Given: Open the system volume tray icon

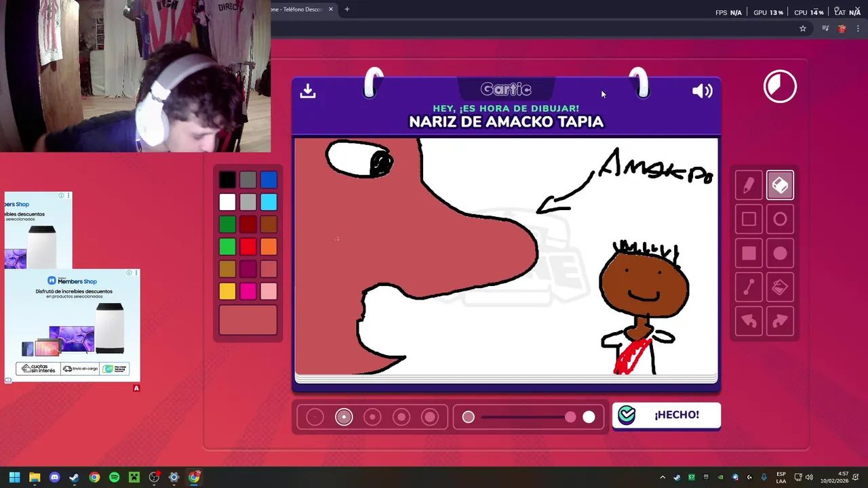Looking at the screenshot, I should pos(809,477).
